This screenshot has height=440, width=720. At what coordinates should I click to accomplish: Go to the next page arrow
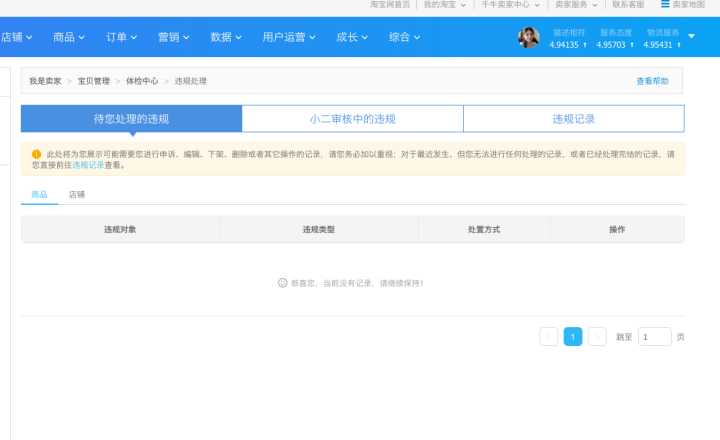tap(597, 337)
